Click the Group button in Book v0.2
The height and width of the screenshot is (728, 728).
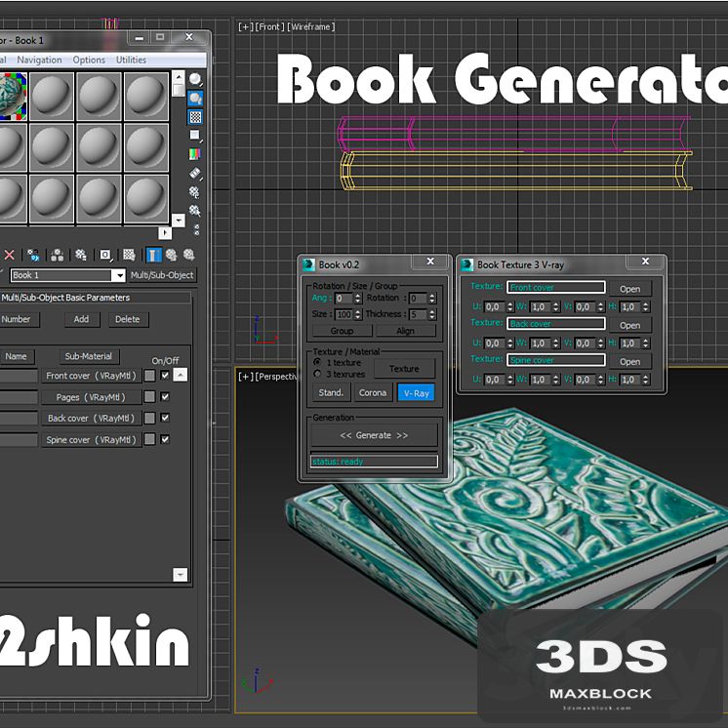[343, 331]
